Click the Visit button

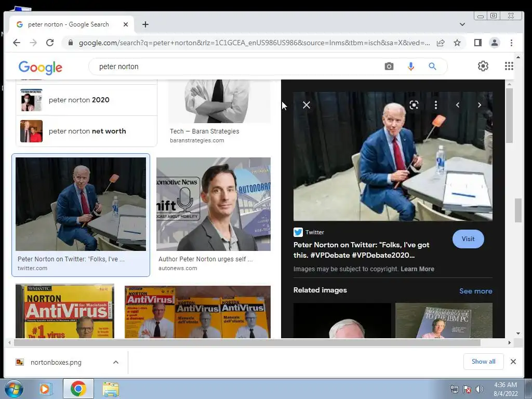pyautogui.click(x=468, y=239)
